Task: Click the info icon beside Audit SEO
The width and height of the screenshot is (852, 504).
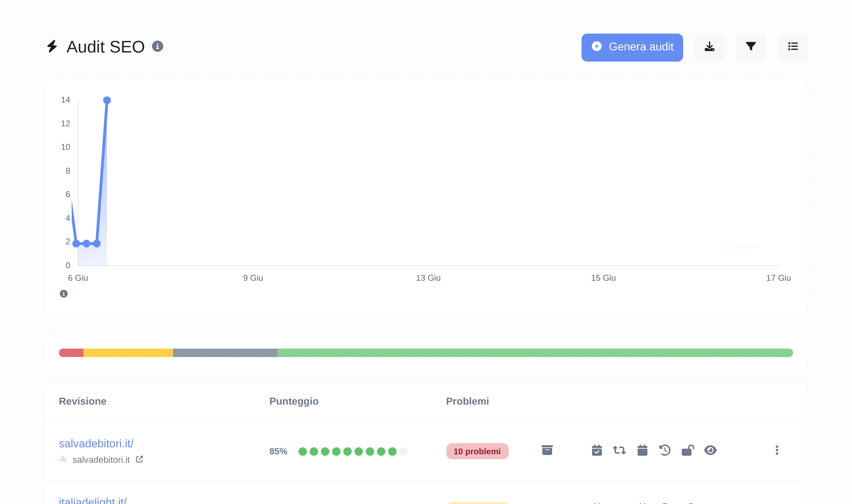Action: coord(158,46)
